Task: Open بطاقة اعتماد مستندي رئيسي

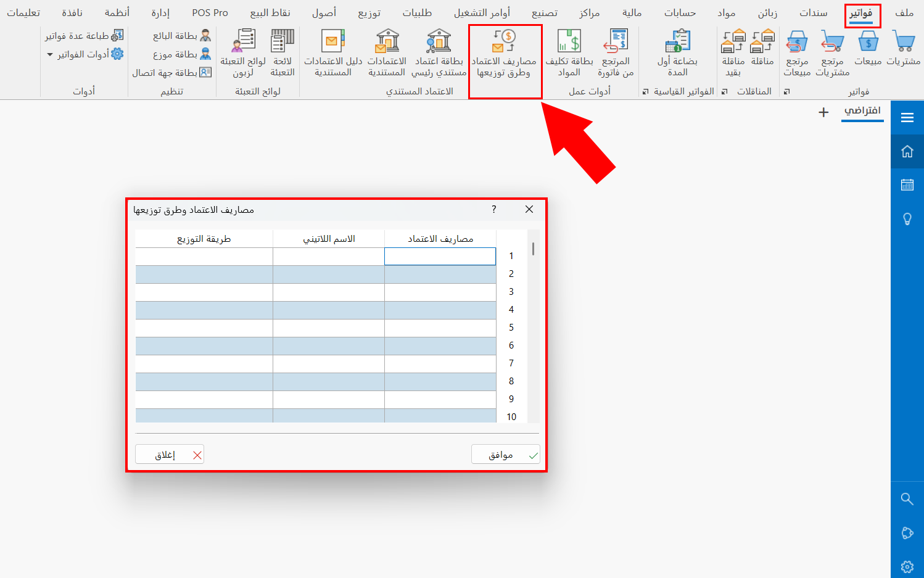Action: (x=439, y=54)
